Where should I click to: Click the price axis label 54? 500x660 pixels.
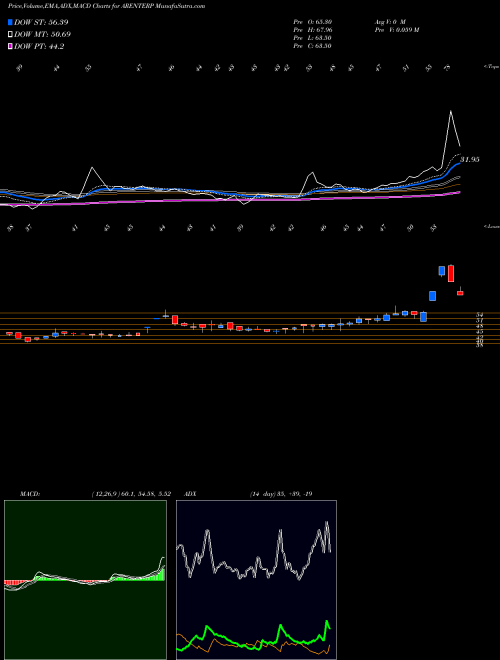click(x=479, y=314)
